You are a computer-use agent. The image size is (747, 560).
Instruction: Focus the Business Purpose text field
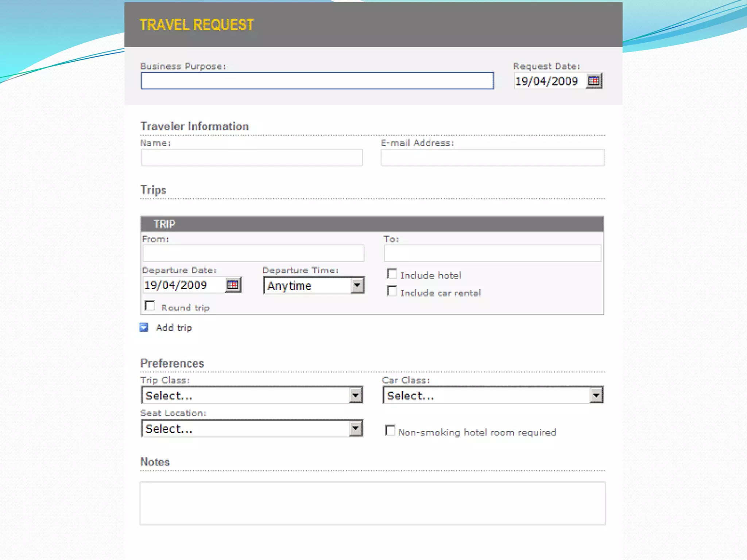click(x=317, y=81)
